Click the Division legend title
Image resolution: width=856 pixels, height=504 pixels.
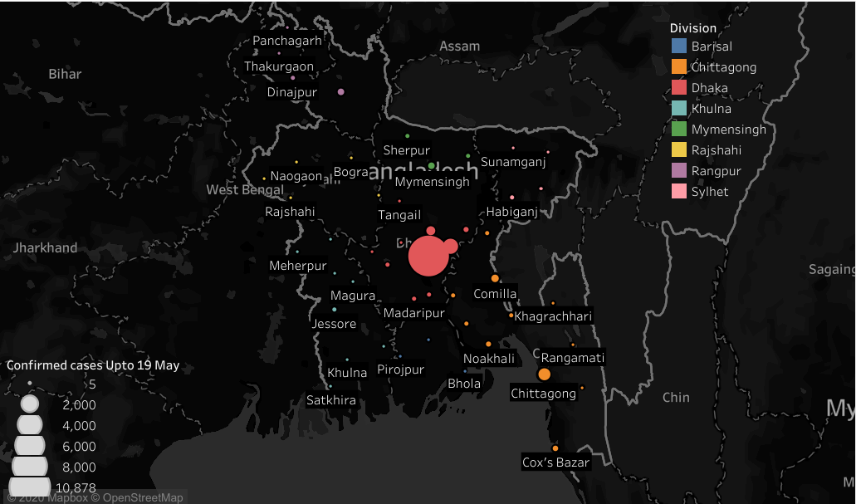(692, 28)
